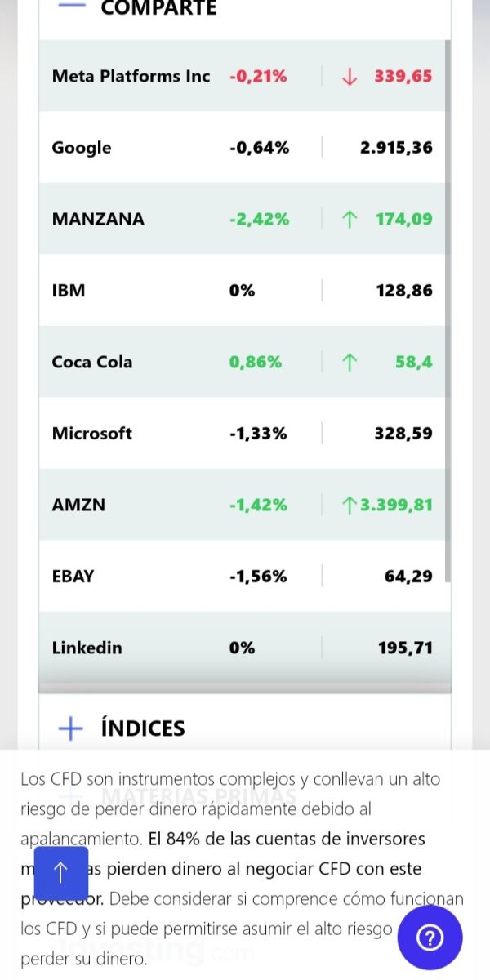Select the Linkedin stock row

(x=242, y=648)
